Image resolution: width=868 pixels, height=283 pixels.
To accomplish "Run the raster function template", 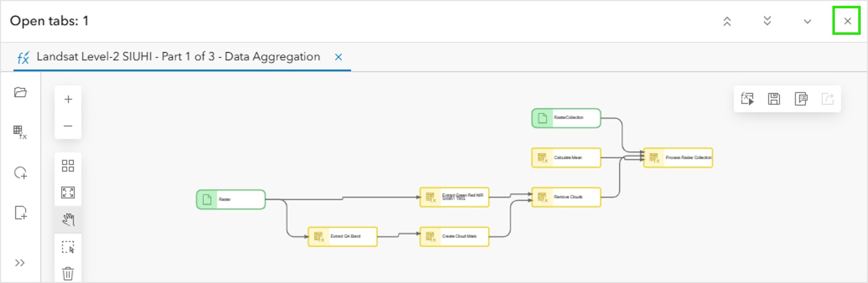I will pyautogui.click(x=747, y=99).
